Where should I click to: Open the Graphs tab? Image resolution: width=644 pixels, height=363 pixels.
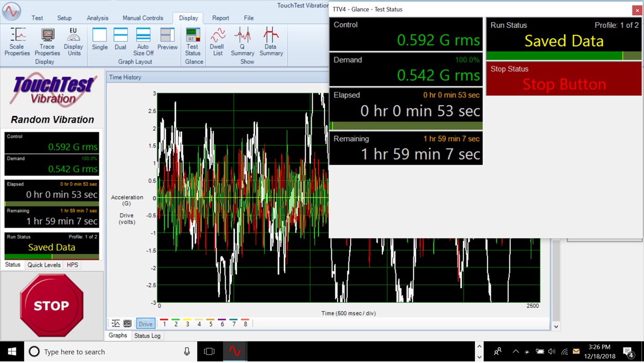(118, 336)
